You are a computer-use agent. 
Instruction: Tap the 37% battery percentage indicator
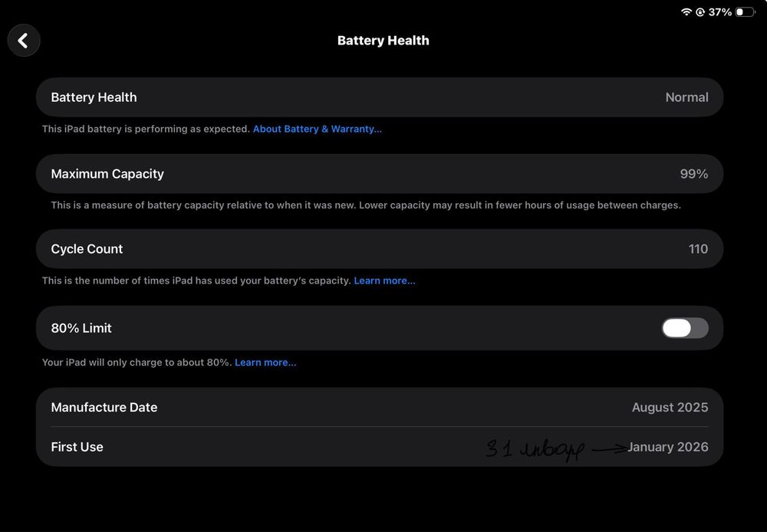click(x=720, y=11)
